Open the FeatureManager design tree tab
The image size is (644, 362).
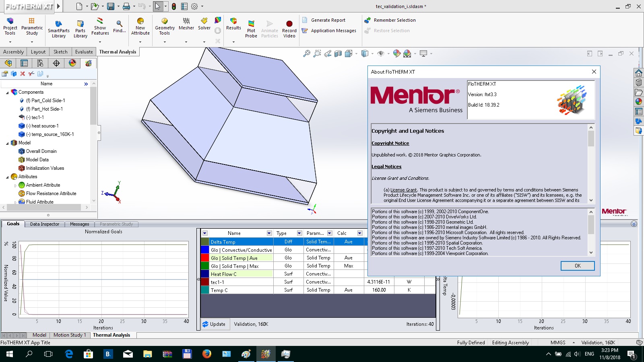(8, 63)
